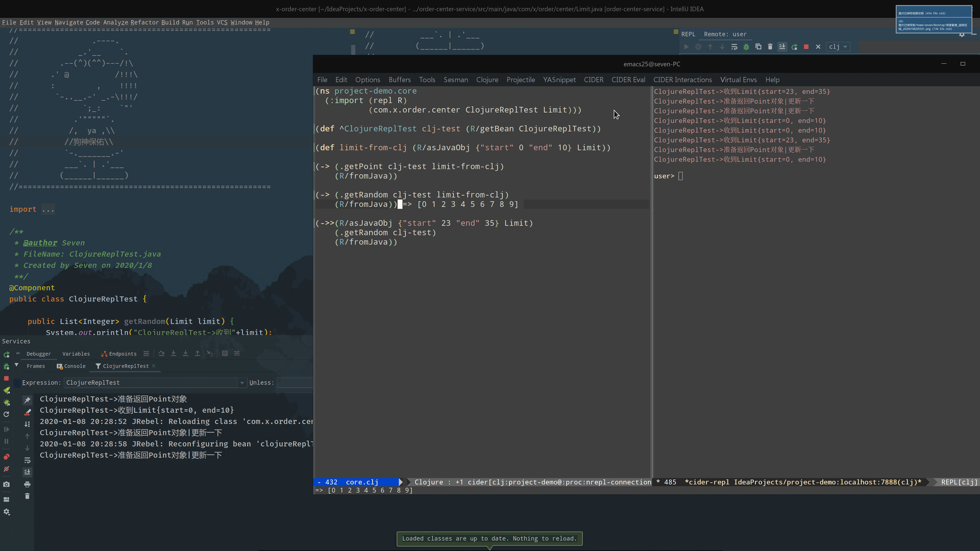
Task: Toggle mute breakpoints icon
Action: [6, 469]
